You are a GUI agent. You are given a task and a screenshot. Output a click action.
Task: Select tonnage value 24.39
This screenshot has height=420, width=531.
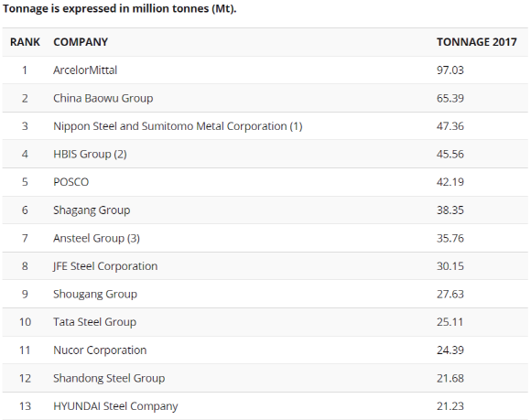pyautogui.click(x=450, y=350)
